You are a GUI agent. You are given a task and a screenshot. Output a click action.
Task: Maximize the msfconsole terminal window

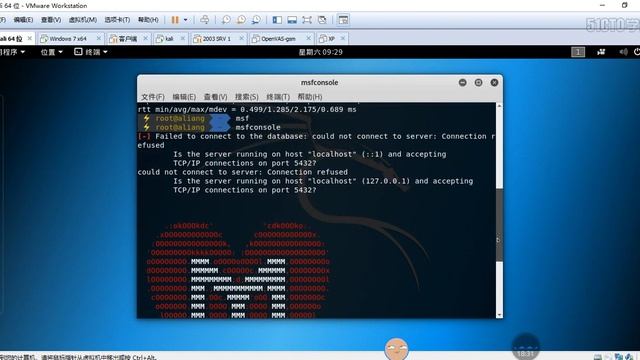click(478, 82)
